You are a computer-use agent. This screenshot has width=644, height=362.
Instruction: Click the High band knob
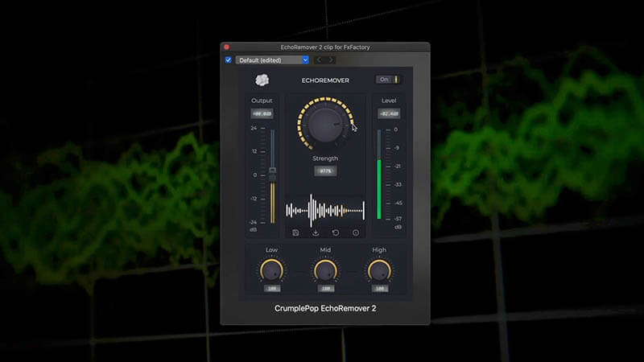click(x=379, y=271)
